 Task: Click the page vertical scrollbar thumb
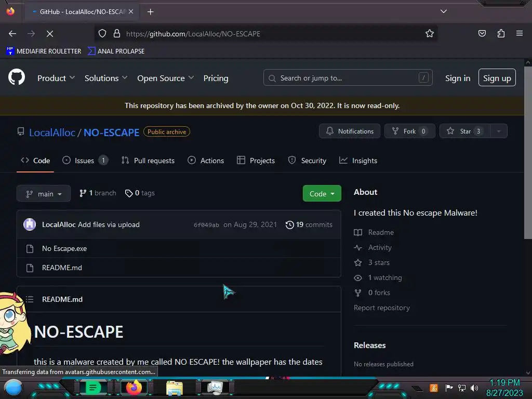point(528,153)
